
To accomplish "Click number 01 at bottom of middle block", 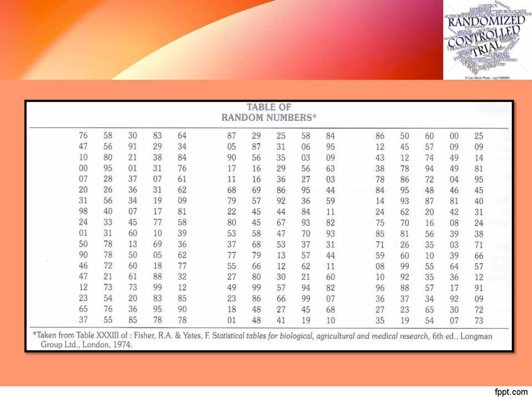I will click(231, 320).
